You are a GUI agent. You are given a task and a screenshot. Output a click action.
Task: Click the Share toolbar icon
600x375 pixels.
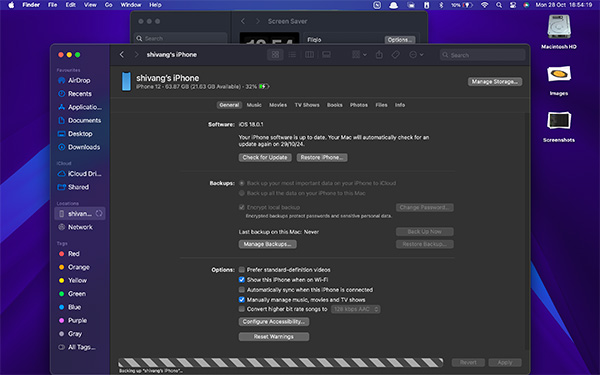(379, 55)
